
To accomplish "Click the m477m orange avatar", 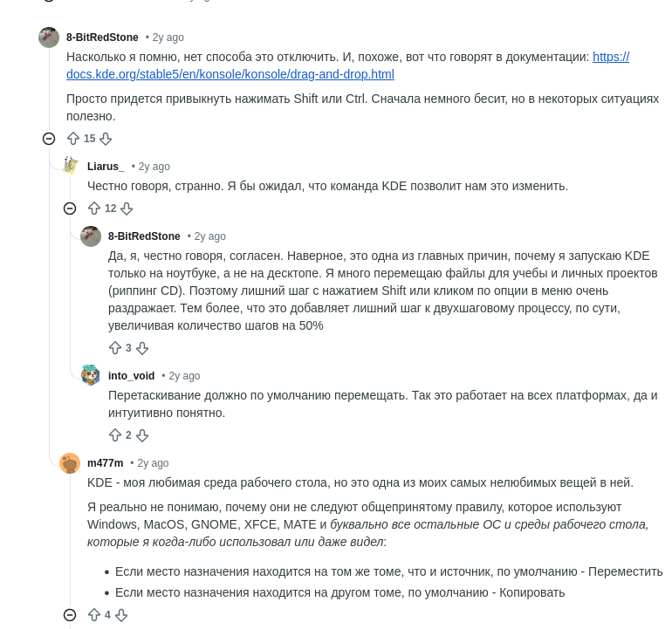I will click(70, 463).
